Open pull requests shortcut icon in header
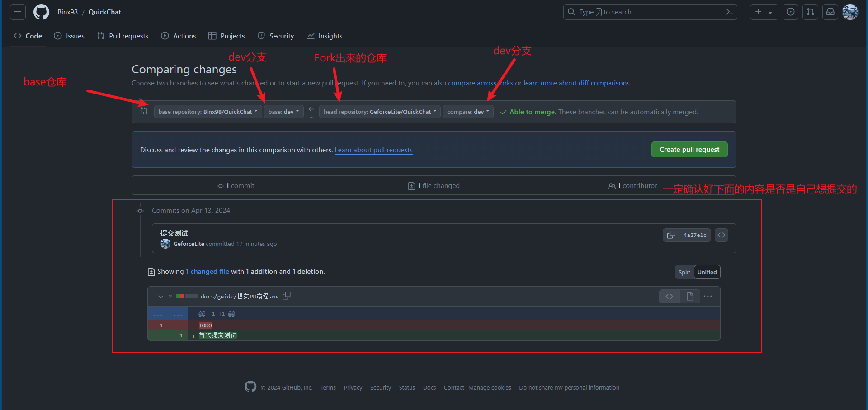Viewport: 868px width, 410px height. point(811,12)
